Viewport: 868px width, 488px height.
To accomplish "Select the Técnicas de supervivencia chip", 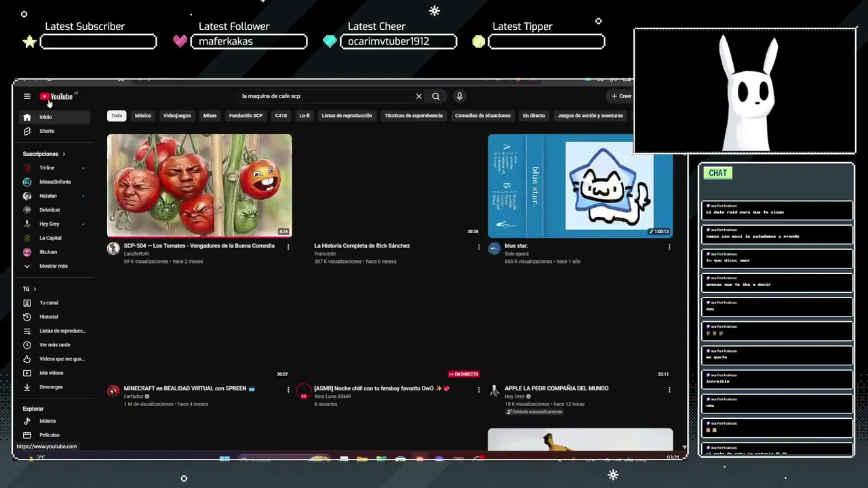I will coord(414,116).
